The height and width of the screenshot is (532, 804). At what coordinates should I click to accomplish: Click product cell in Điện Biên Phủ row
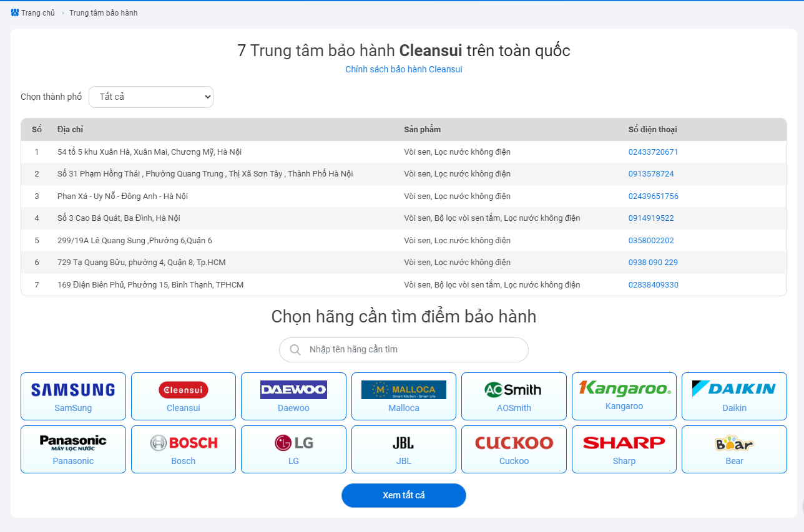click(x=492, y=285)
